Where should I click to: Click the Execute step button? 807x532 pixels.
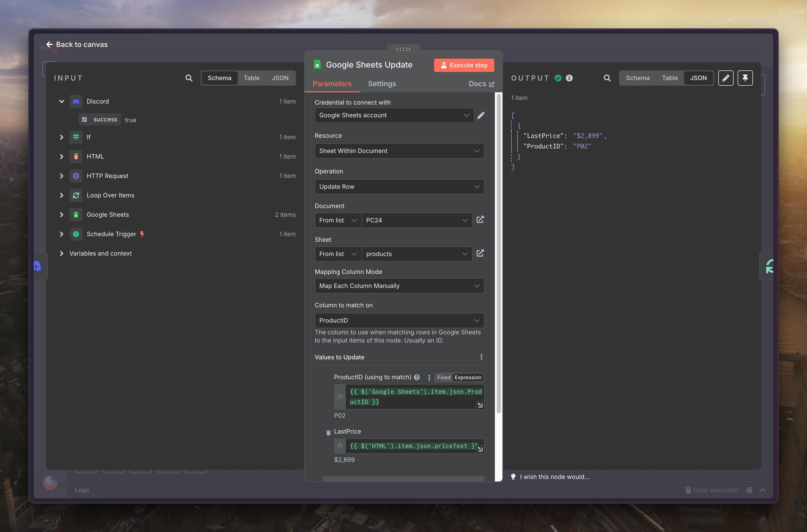pyautogui.click(x=464, y=65)
